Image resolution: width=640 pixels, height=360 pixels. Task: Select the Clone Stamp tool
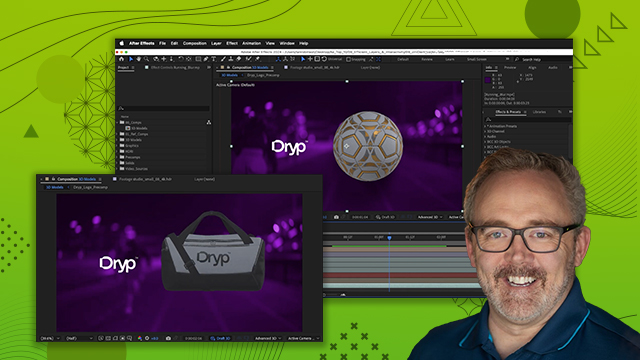231,59
